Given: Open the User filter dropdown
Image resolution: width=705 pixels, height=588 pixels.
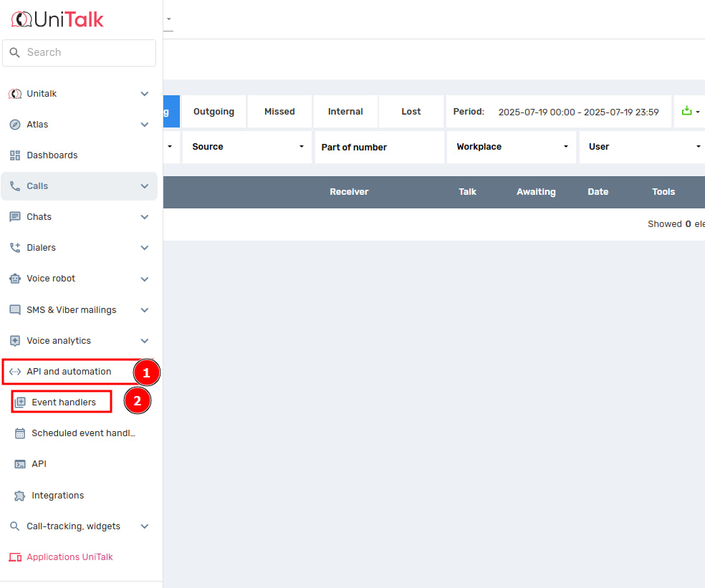Looking at the screenshot, I should click(x=643, y=147).
